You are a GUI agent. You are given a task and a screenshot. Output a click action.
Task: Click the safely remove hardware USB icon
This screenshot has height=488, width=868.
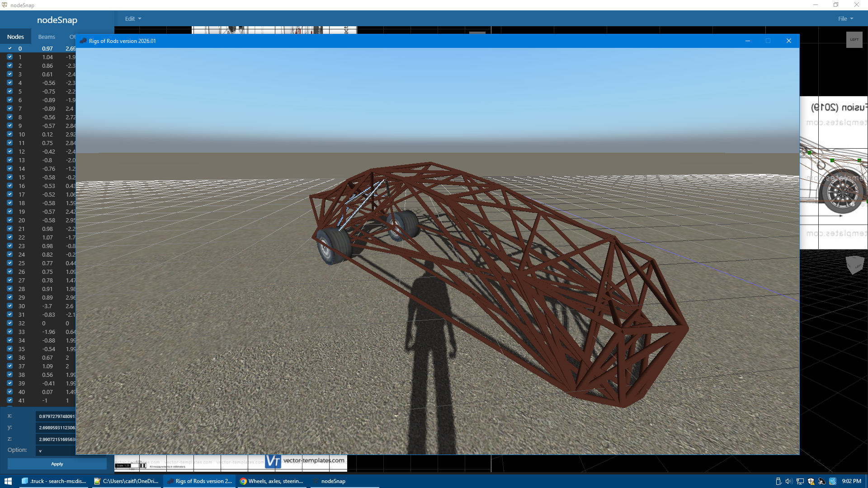778,481
